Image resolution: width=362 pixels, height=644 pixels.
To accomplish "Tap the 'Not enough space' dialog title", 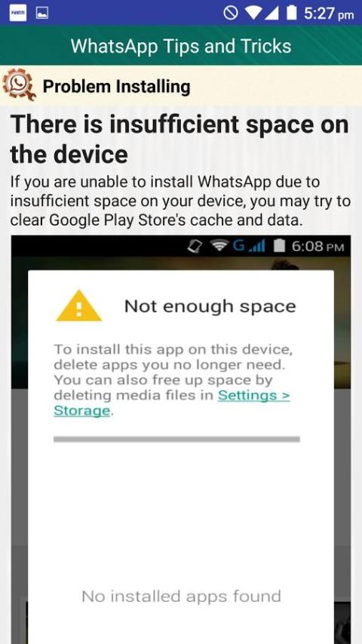I will click(210, 306).
